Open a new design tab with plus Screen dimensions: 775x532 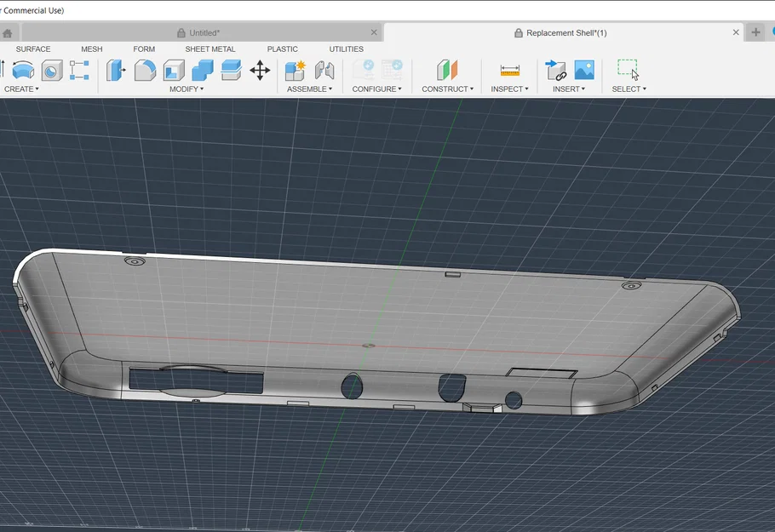[x=755, y=32]
